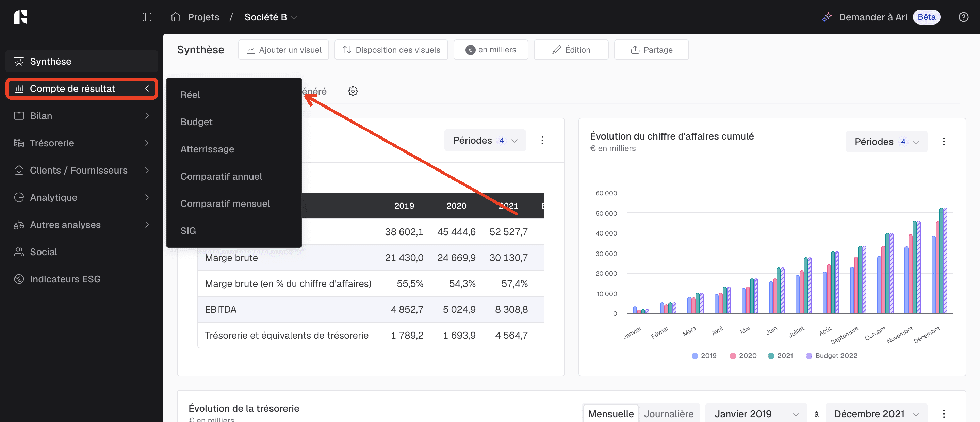Click the upload icon in Partage button
The width and height of the screenshot is (980, 422).
[635, 50]
